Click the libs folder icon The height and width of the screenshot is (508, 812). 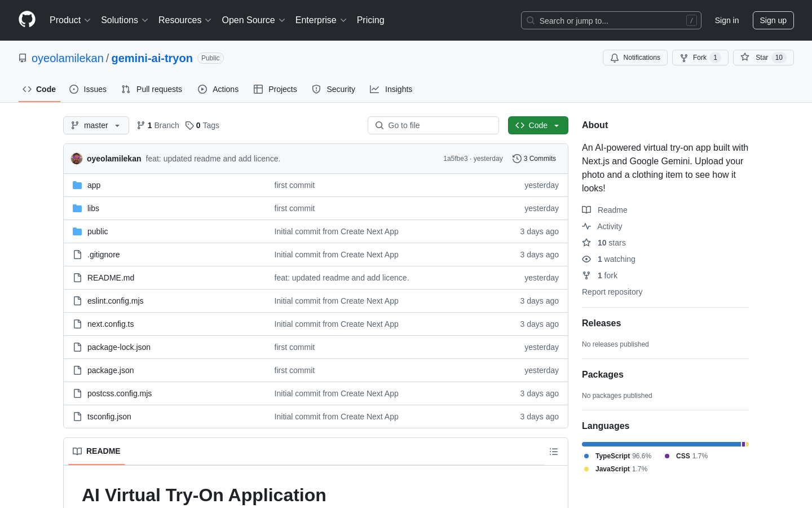tap(77, 208)
